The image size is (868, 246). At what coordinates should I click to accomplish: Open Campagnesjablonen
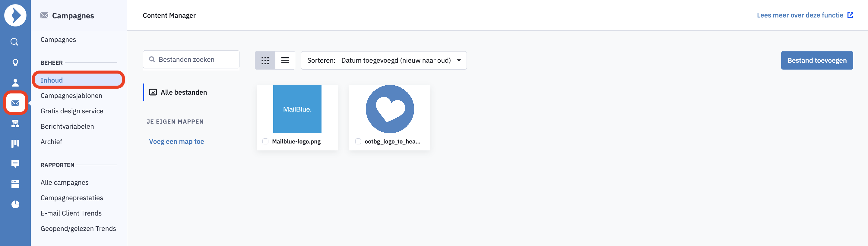71,95
